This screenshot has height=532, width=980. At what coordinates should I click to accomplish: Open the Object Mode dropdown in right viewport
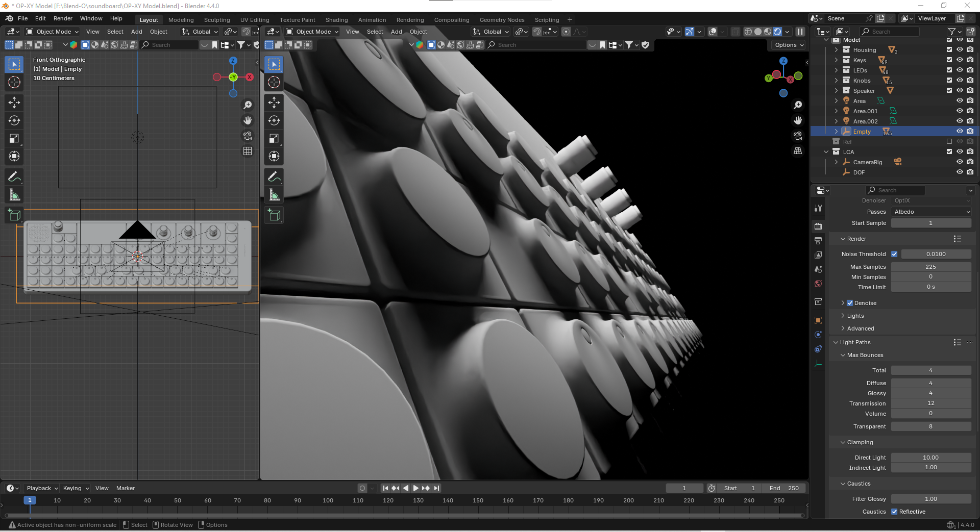tap(312, 32)
